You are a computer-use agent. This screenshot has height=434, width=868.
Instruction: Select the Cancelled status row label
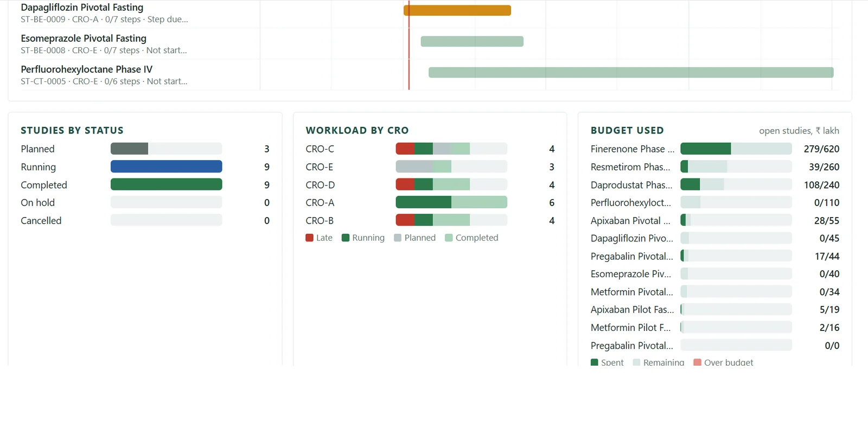point(41,220)
